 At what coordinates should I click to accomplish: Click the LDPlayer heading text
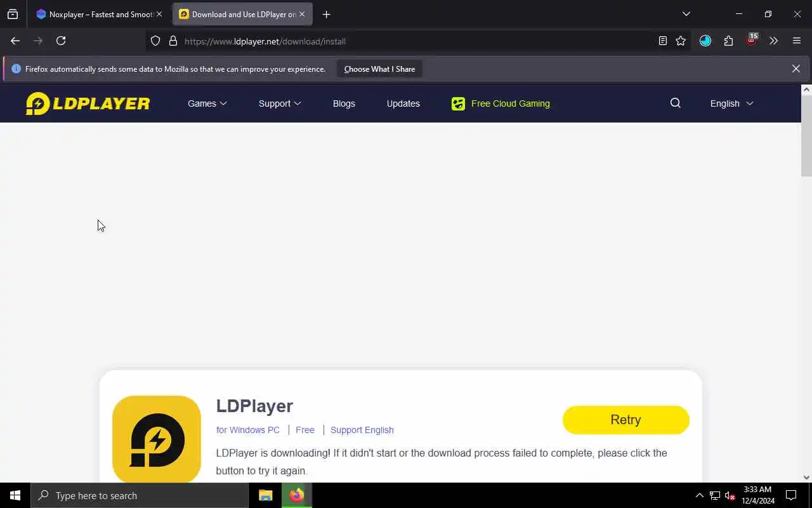[x=254, y=406]
